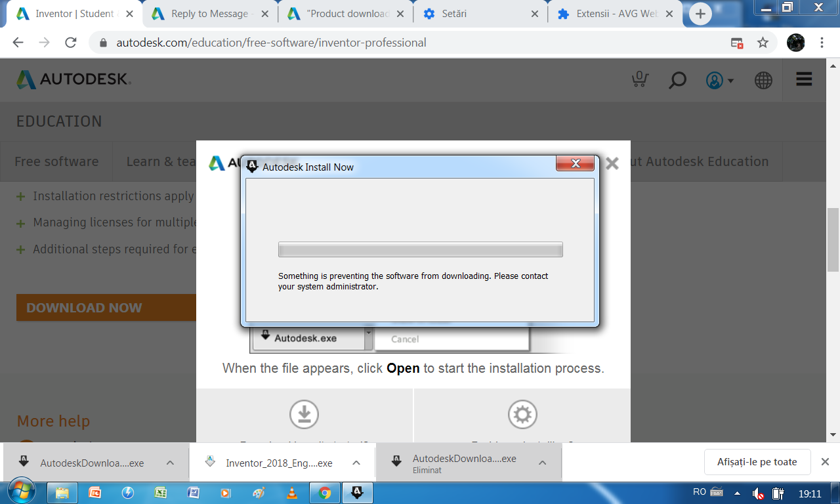Click the blocked pop-up icon in address bar
This screenshot has width=840, height=504.
737,43
